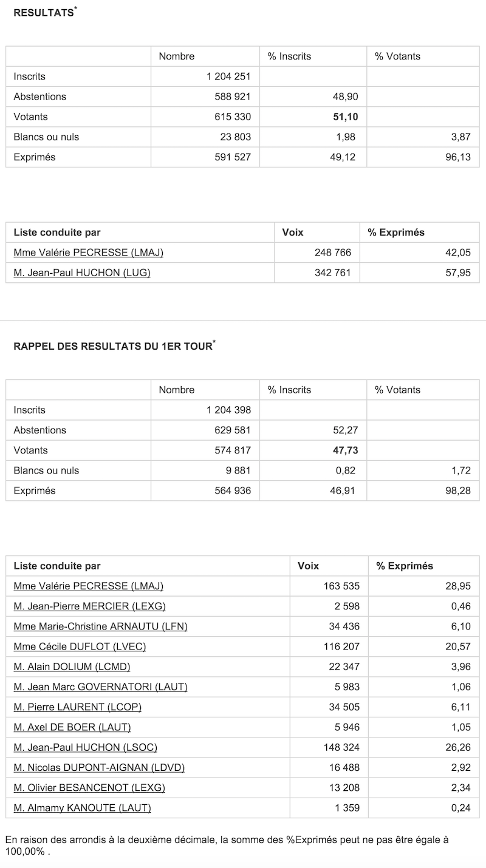Screen dimensions: 486x868
Task: Click the bold 47,73 first-round turnout value
Action: pos(343,450)
